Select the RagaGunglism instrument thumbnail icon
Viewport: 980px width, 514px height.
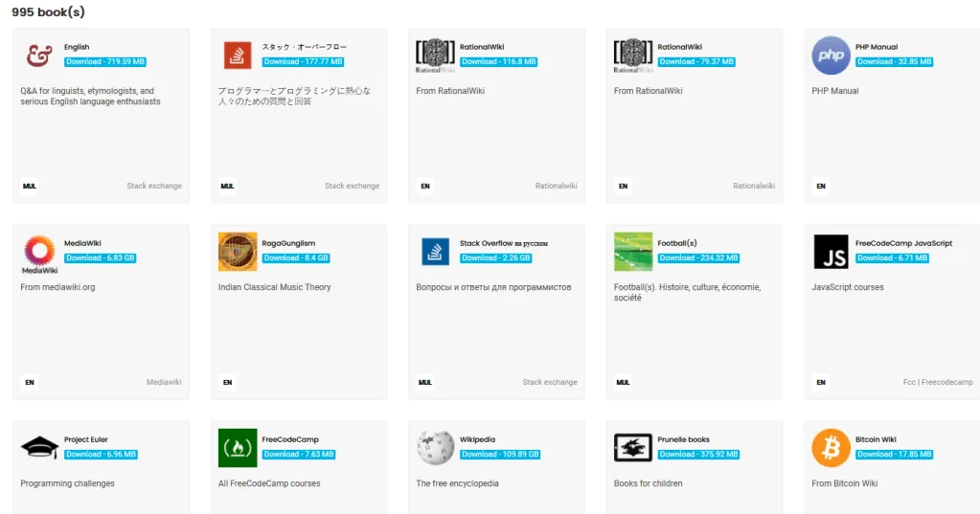(x=238, y=252)
